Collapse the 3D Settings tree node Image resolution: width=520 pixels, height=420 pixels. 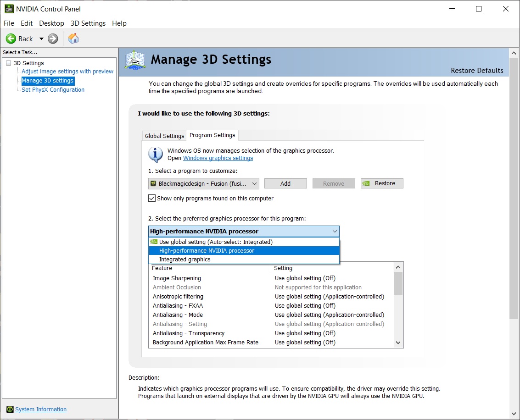pos(9,63)
